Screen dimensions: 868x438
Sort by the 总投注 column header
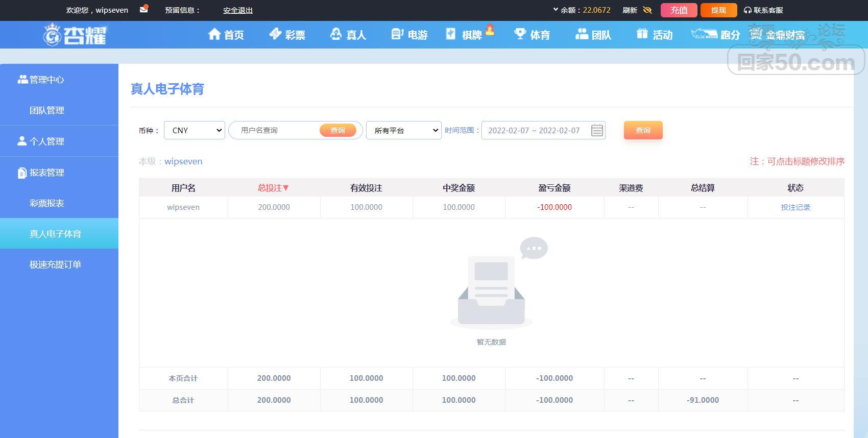(x=274, y=188)
